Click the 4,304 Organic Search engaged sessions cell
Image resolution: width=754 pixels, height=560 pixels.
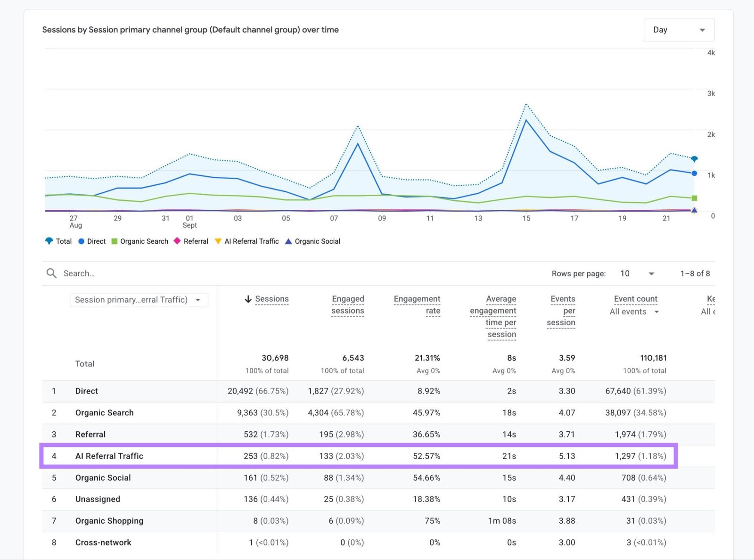pos(336,412)
